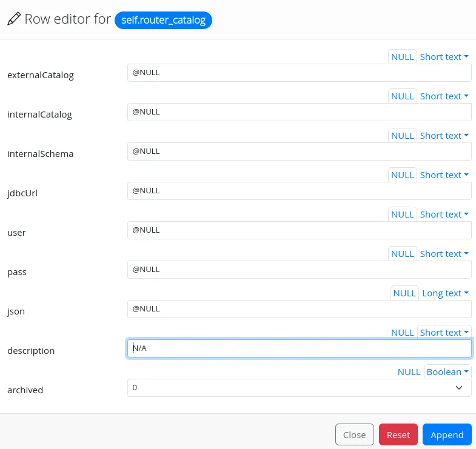Open Boolean type dropdown for archived
The width and height of the screenshot is (476, 449).
click(x=448, y=372)
